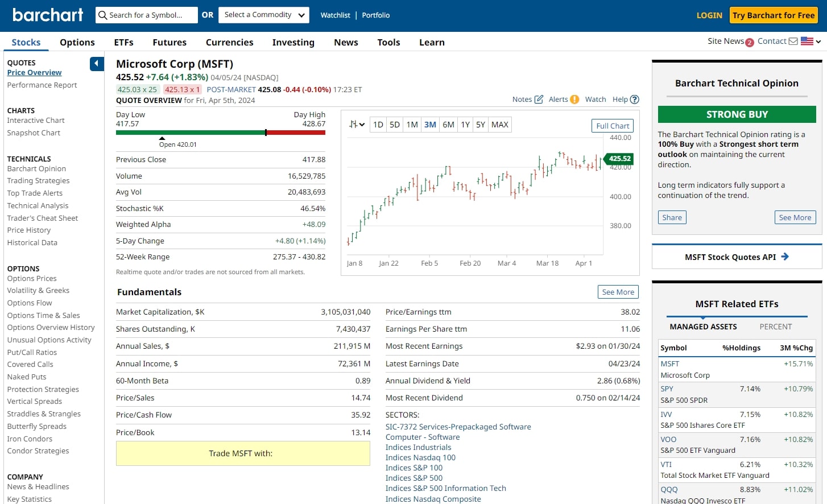Image resolution: width=827 pixels, height=504 pixels.
Task: Open Unusual Options Activity link
Action: click(x=49, y=340)
